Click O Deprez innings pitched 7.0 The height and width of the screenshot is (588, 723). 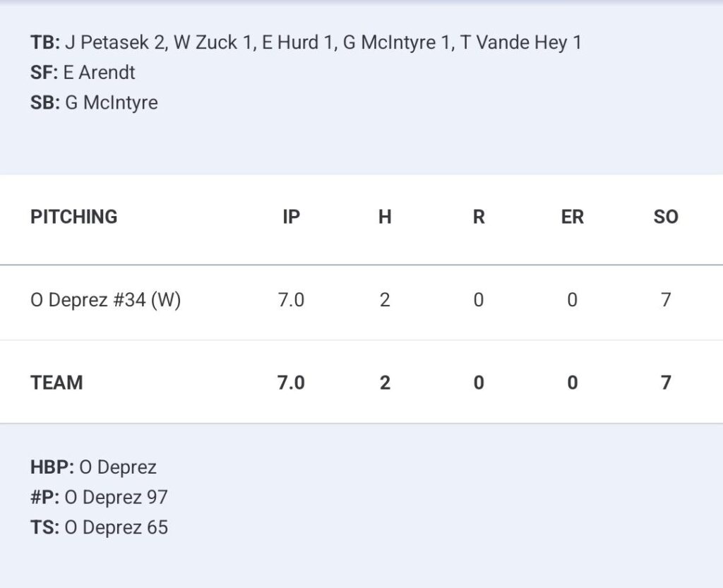pos(291,300)
